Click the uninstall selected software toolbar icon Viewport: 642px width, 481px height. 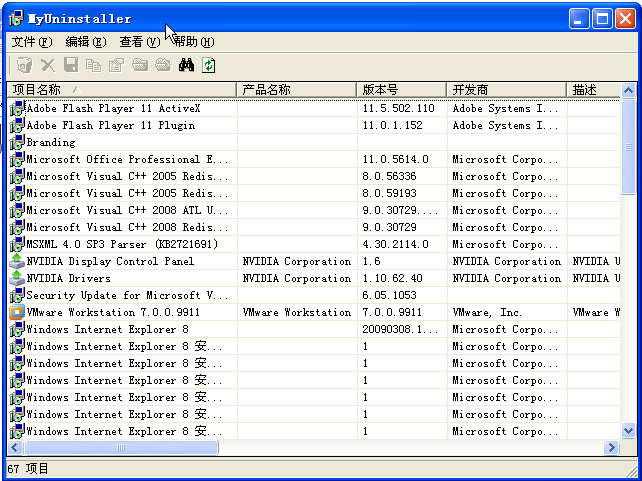pyautogui.click(x=25, y=65)
